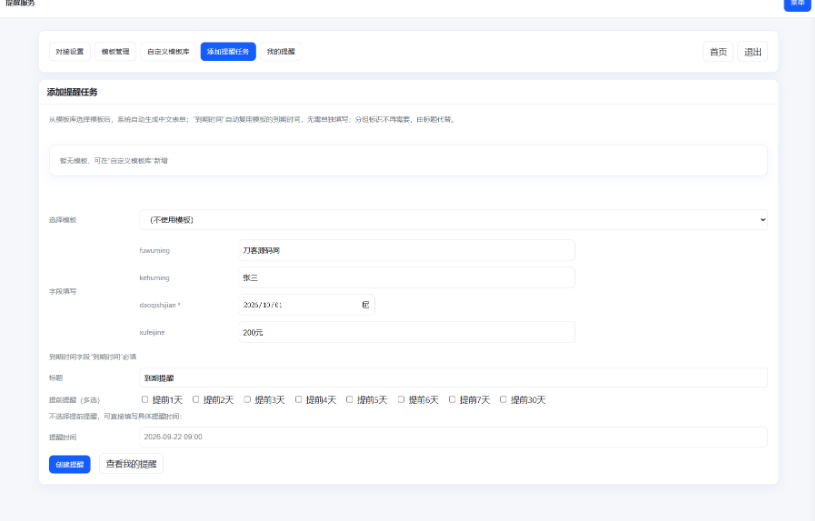The width and height of the screenshot is (815, 521).
Task: Tick the 提前6天 checkbox
Action: (401, 399)
